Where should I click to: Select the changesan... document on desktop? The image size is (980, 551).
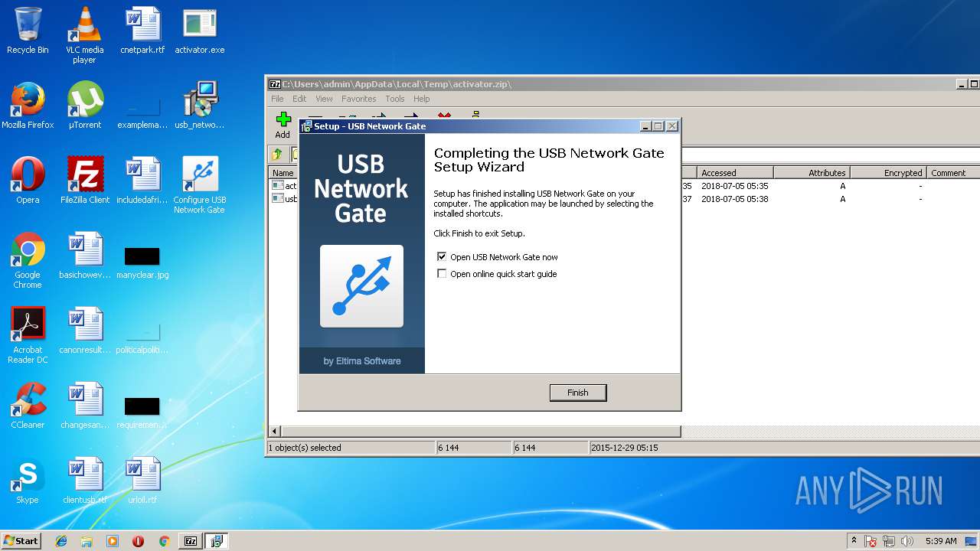(x=85, y=406)
